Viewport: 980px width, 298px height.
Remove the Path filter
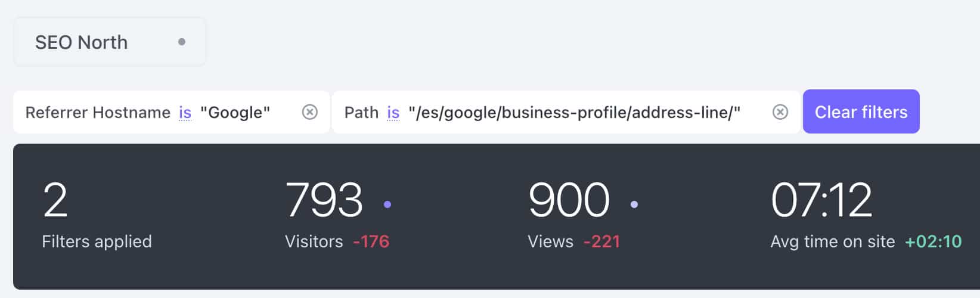tap(780, 112)
